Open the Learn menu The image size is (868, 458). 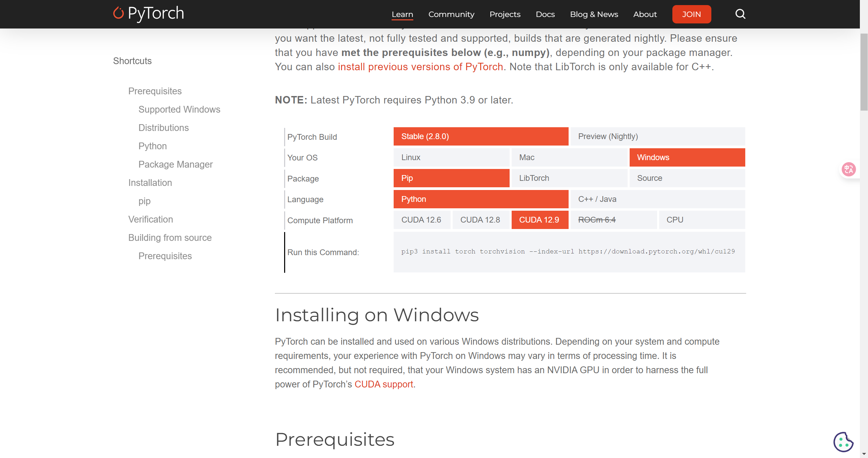point(402,14)
